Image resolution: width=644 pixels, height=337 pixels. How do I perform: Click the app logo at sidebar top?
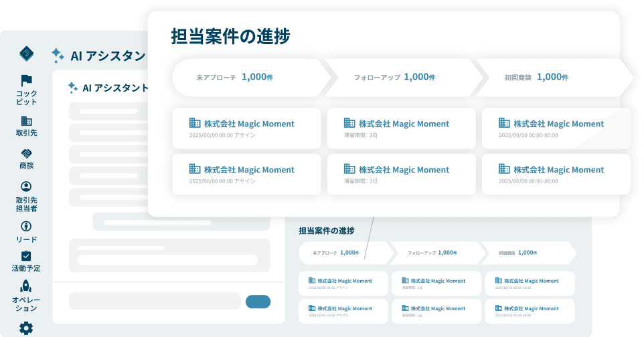click(x=26, y=54)
